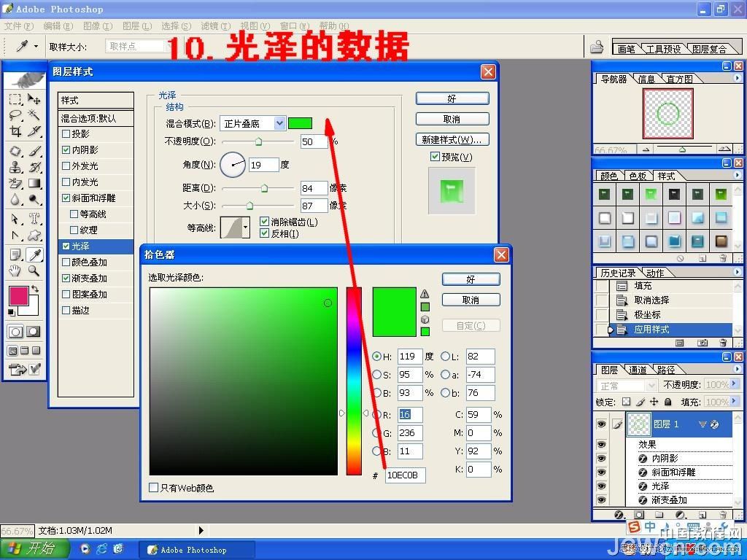Viewport: 747px width, 560px height.
Task: Open 混合模式 blend mode dropdown
Action: 279,123
